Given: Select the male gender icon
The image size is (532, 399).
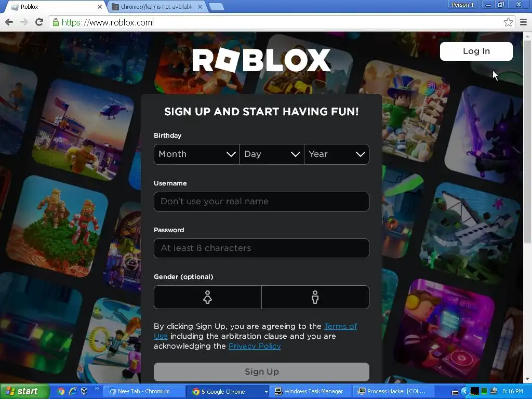Looking at the screenshot, I should coord(315,297).
